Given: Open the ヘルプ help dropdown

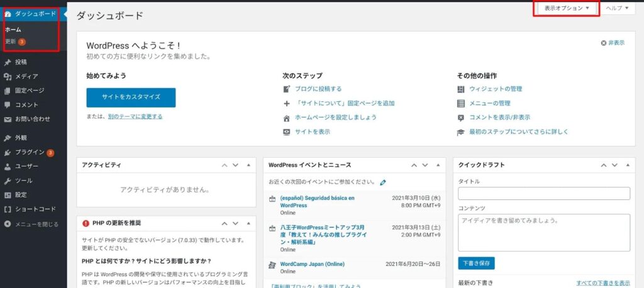Looking at the screenshot, I should 618,8.
